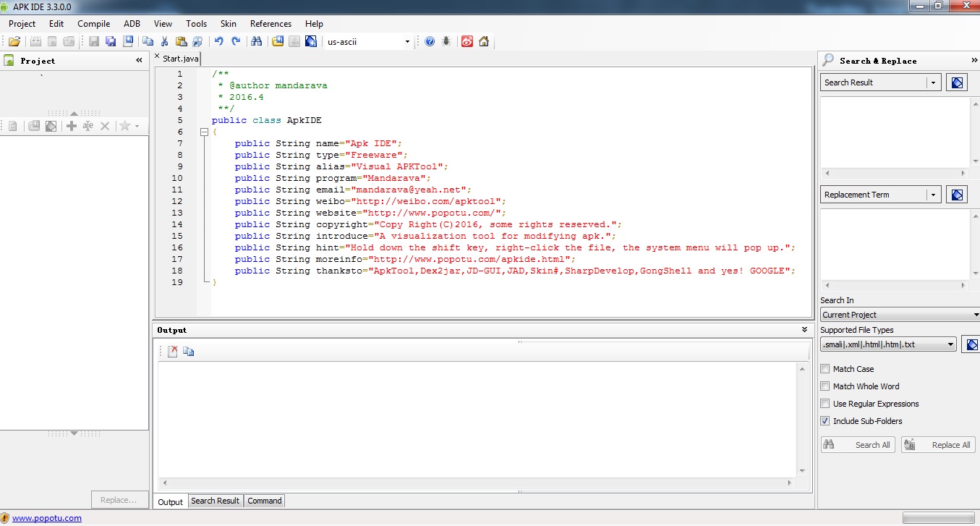
Task: Open the Compile menu
Action: [x=94, y=24]
